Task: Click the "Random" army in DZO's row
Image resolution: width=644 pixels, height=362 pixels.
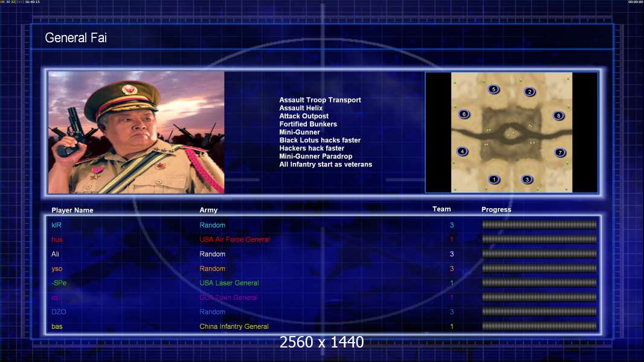Action: tap(212, 311)
